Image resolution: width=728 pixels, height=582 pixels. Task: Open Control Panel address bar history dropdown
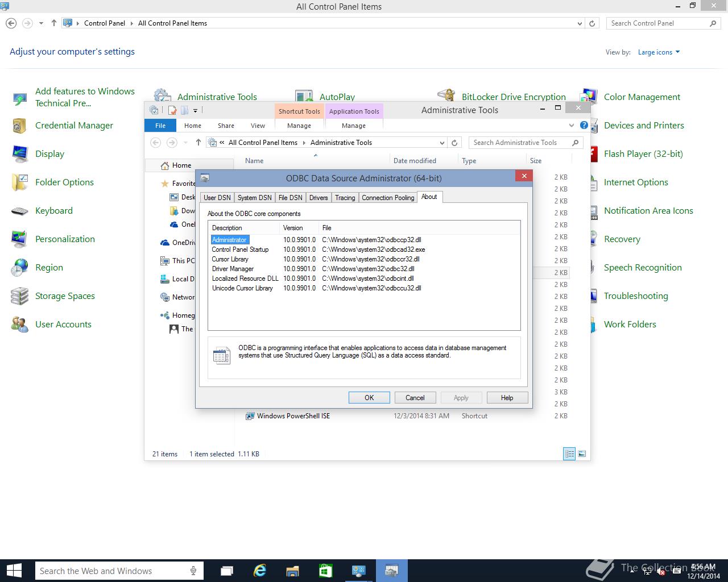pos(580,23)
